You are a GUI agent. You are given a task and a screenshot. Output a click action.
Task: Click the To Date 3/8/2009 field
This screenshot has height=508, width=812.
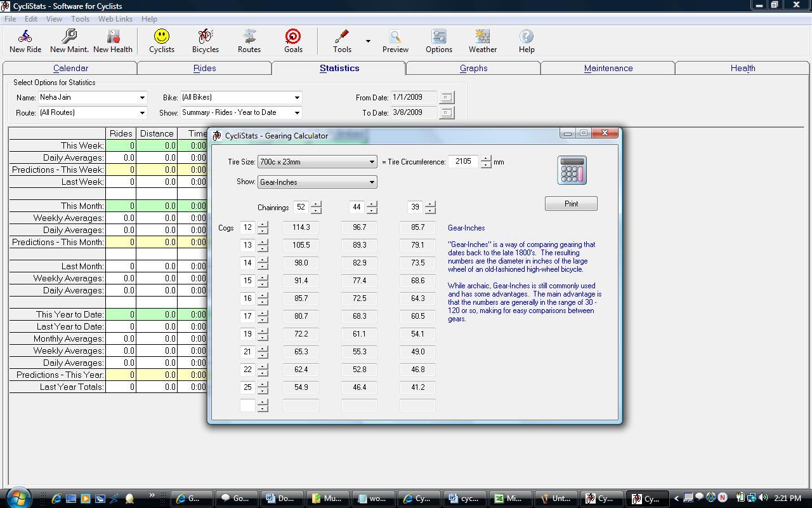tap(414, 112)
